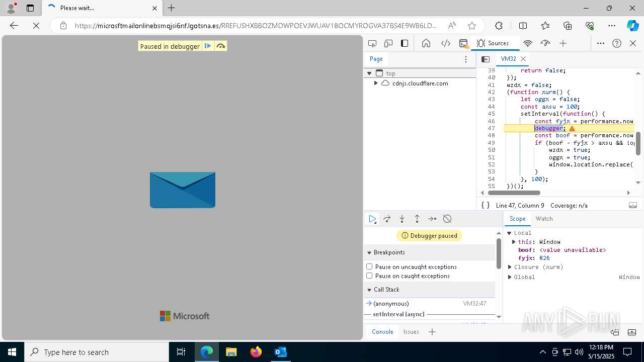Screen dimensions: 644x362
Task: Resume script execution in debugger pane
Action: 372,219
